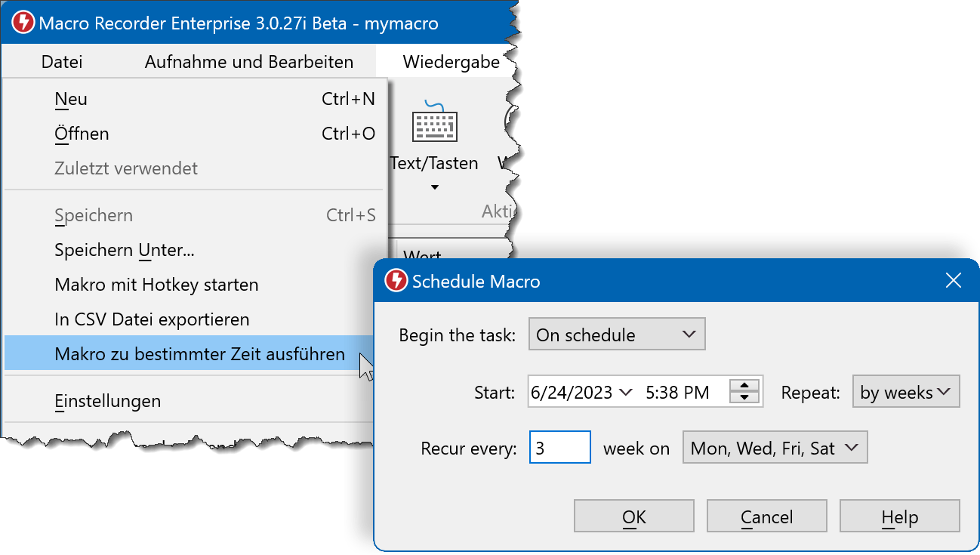Viewport: 980px width, 555px height.
Task: Open the Datei menu
Action: tap(62, 62)
